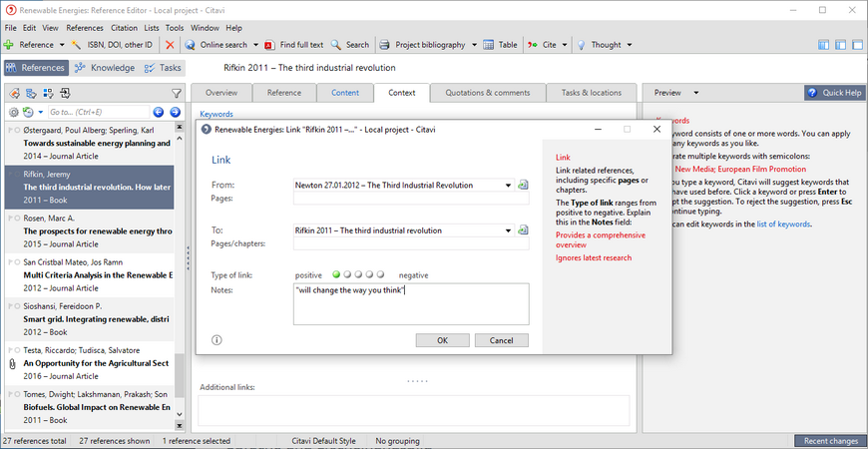This screenshot has width=868, height=449.
Task: Click the Online search globe icon
Action: coord(190,45)
